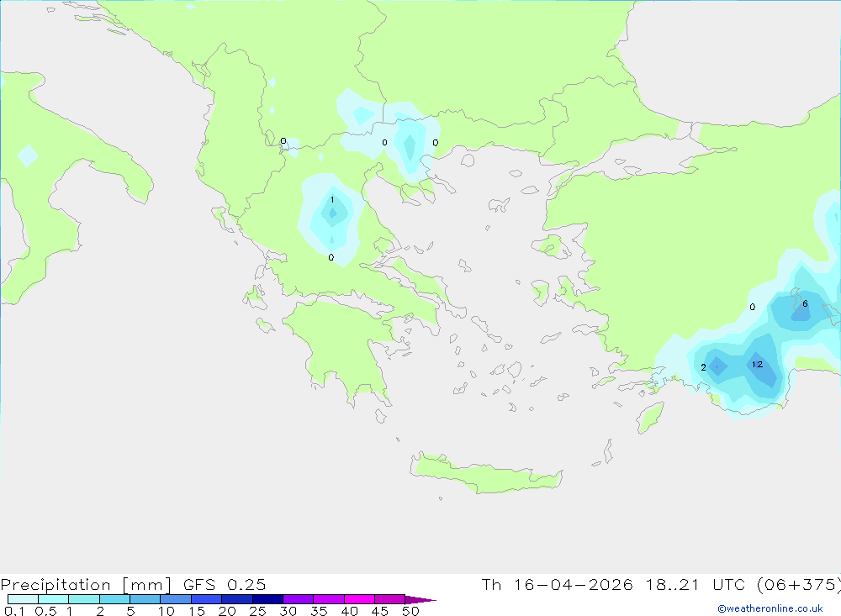Click the 0.5–1 mm legend color box

pos(53,599)
